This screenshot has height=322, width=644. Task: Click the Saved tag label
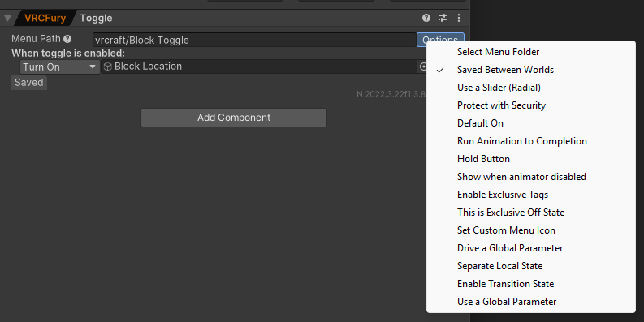28,83
